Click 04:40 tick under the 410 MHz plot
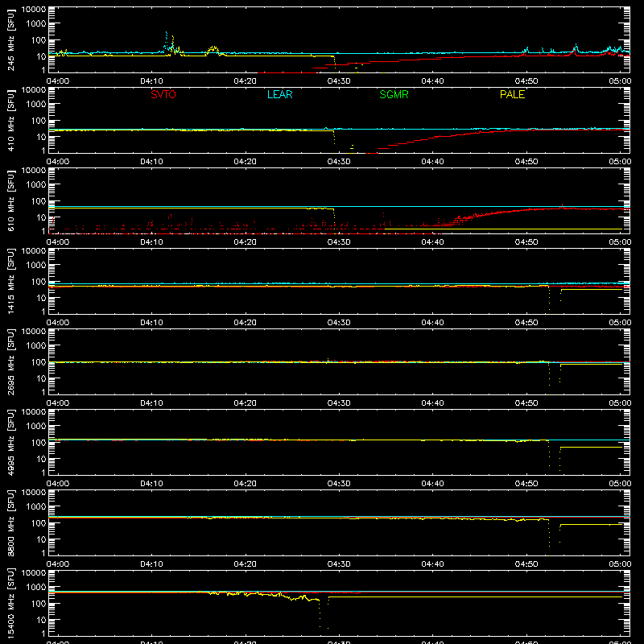The image size is (644, 644). tap(432, 162)
